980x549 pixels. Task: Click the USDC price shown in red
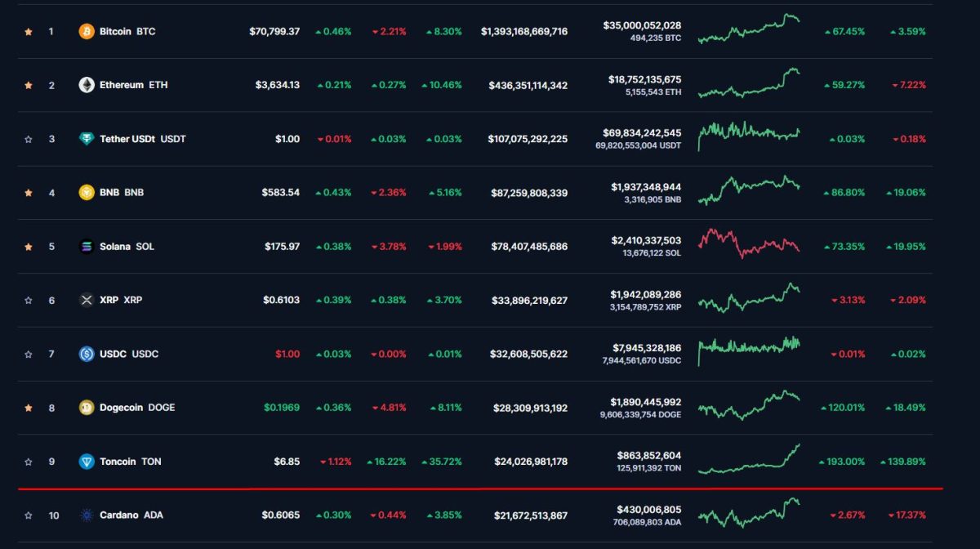tap(286, 354)
